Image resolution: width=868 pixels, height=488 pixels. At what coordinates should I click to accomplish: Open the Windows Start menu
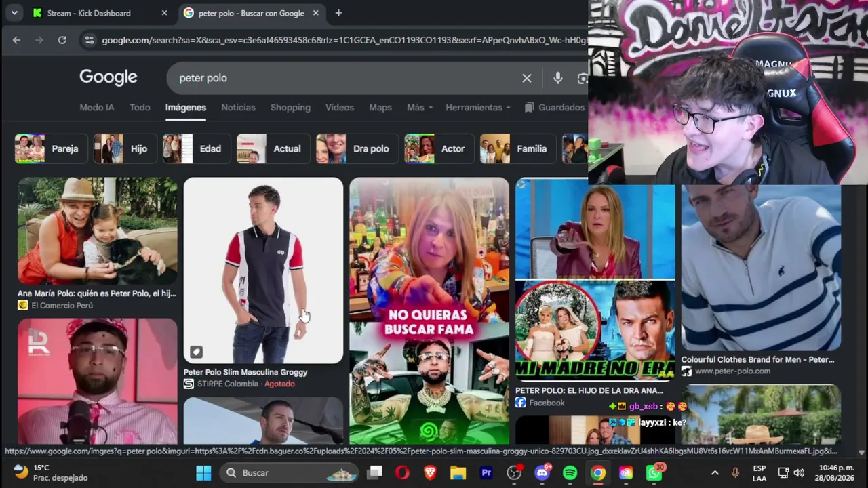[203, 472]
